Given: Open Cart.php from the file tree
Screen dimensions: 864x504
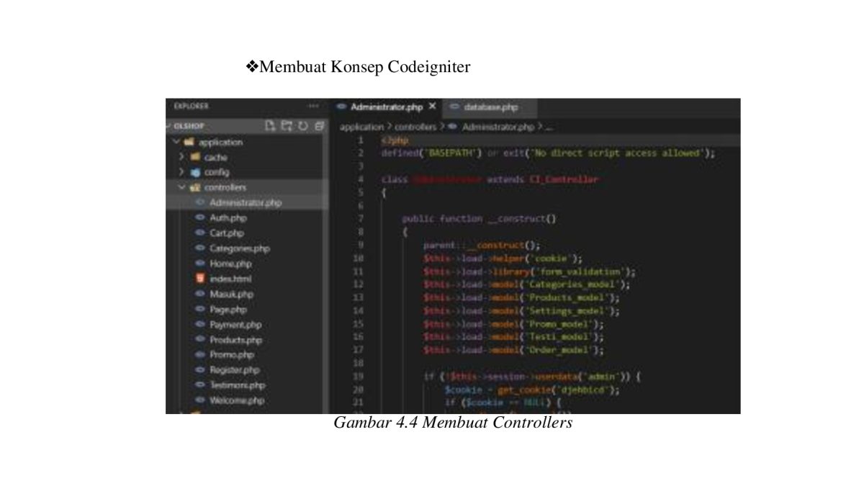Looking at the screenshot, I should (x=227, y=233).
